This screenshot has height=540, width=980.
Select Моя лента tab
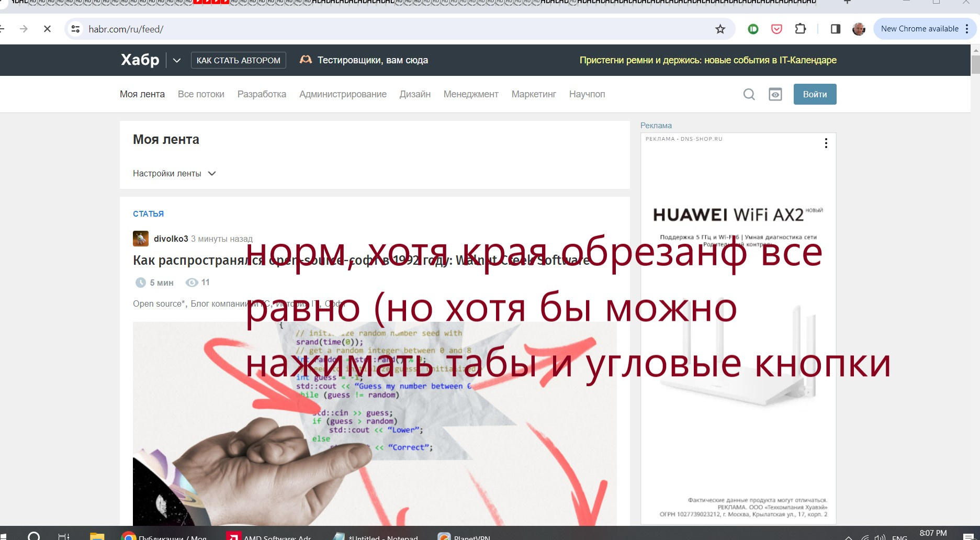(x=142, y=94)
